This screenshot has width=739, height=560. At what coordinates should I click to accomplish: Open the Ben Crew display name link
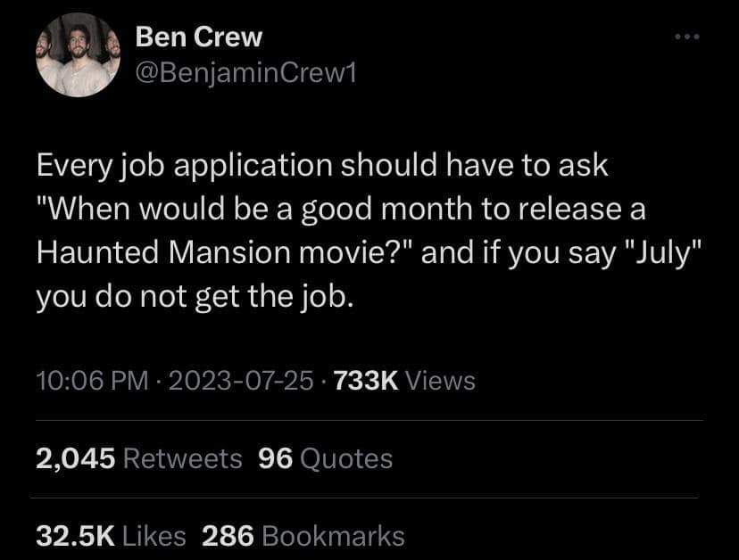198,37
